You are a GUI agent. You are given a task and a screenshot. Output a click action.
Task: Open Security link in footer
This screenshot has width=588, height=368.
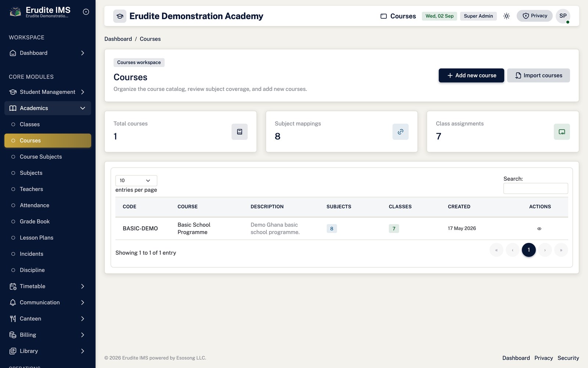coord(568,358)
